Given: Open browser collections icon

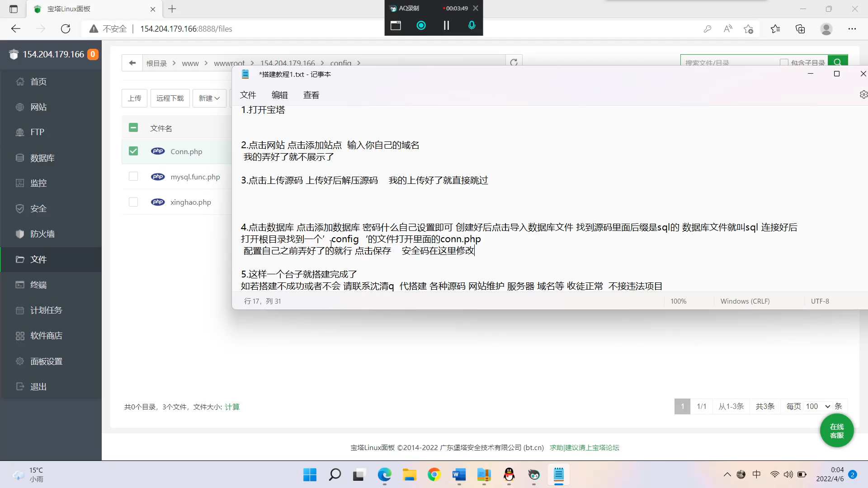Looking at the screenshot, I should pos(800,28).
